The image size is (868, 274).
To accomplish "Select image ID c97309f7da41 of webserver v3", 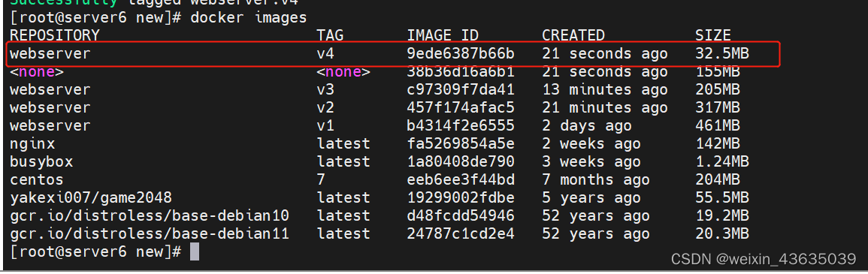I will (461, 89).
